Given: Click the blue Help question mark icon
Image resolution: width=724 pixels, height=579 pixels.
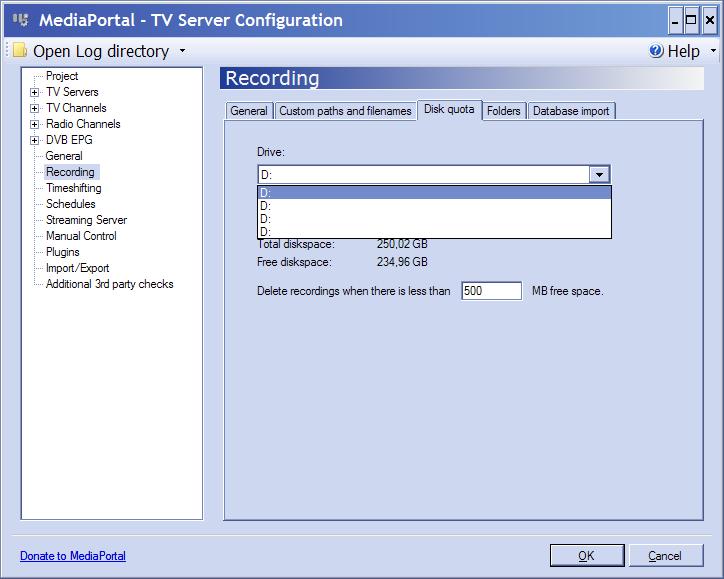Looking at the screenshot, I should point(656,51).
